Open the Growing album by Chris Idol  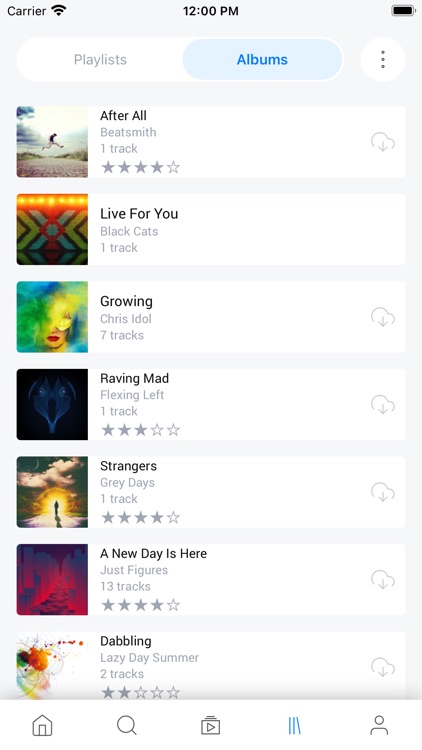pyautogui.click(x=211, y=317)
